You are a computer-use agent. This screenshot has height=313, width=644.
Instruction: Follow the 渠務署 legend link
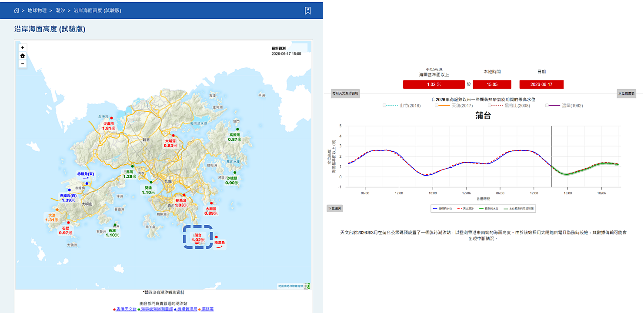(x=208, y=309)
